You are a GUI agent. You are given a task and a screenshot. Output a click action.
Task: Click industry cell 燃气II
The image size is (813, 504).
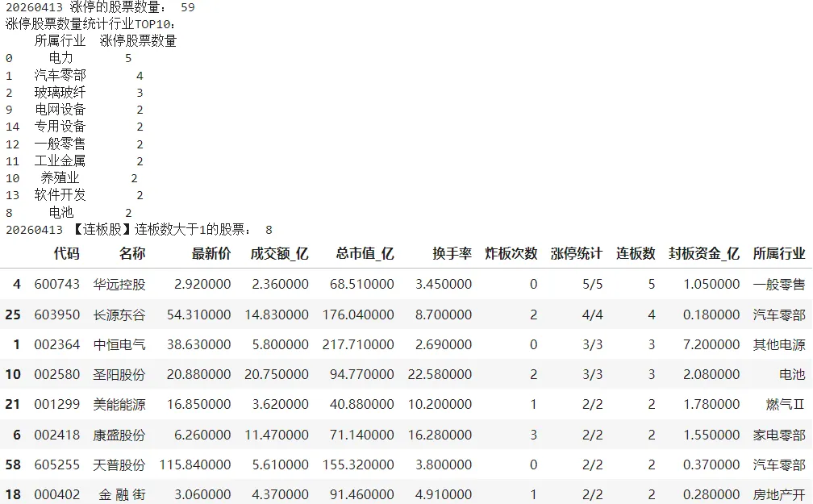pos(786,404)
